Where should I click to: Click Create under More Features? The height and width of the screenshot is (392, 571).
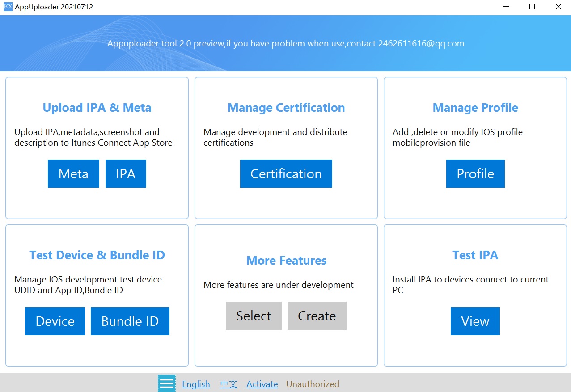[x=317, y=316]
